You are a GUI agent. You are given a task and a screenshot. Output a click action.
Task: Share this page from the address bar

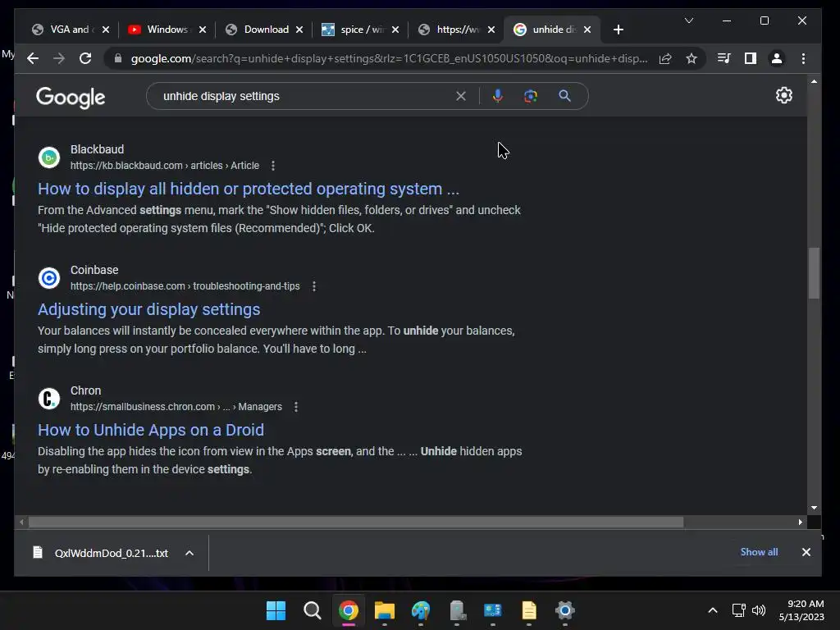pos(665,58)
